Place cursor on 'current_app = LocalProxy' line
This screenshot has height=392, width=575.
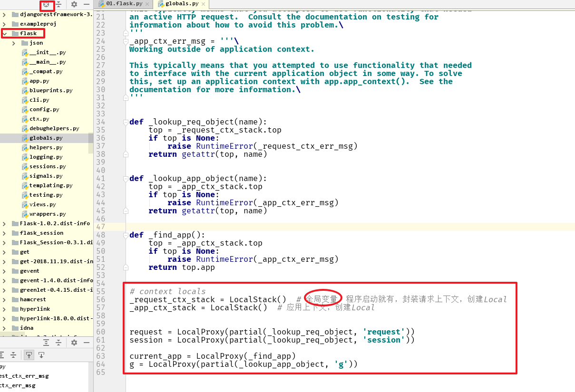(213, 356)
